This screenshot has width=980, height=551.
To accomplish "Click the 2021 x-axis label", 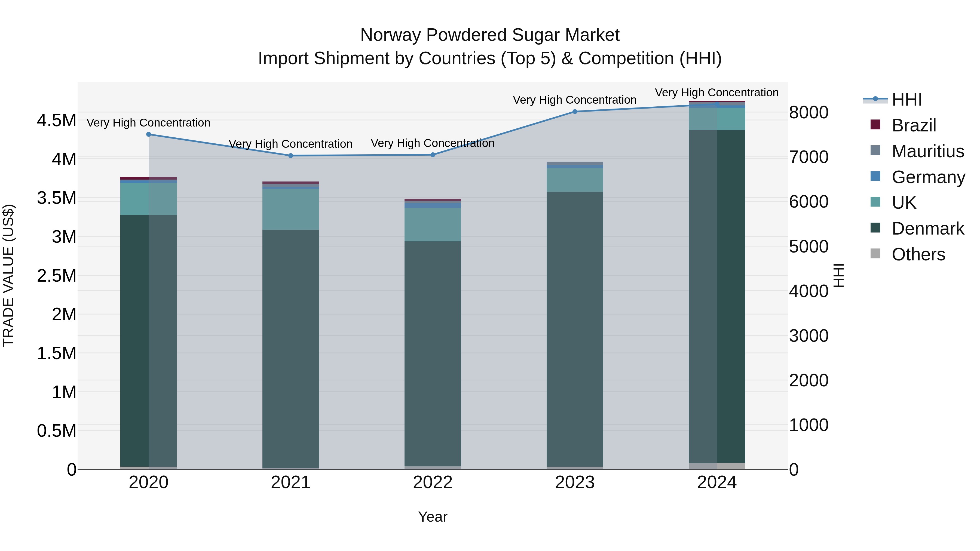I will pos(291,482).
